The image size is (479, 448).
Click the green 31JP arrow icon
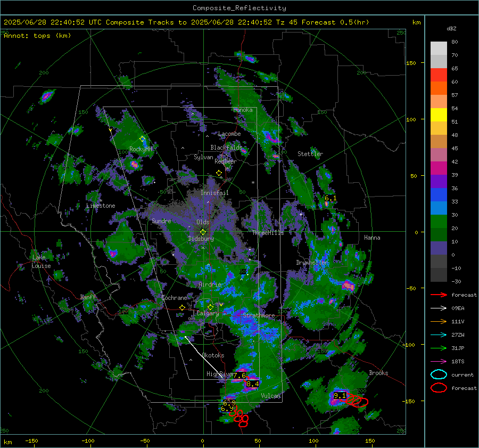tap(439, 348)
